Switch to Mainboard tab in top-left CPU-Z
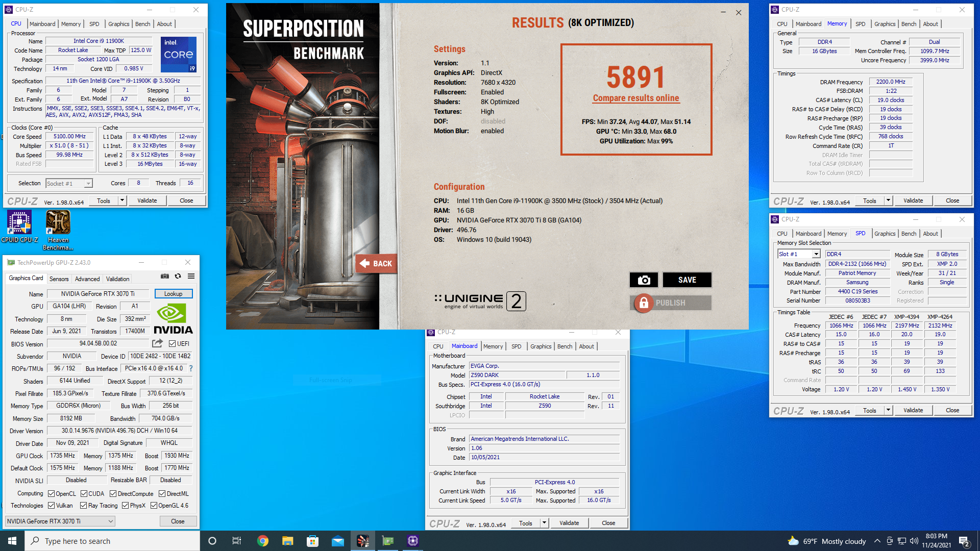The width and height of the screenshot is (980, 551). click(x=42, y=24)
